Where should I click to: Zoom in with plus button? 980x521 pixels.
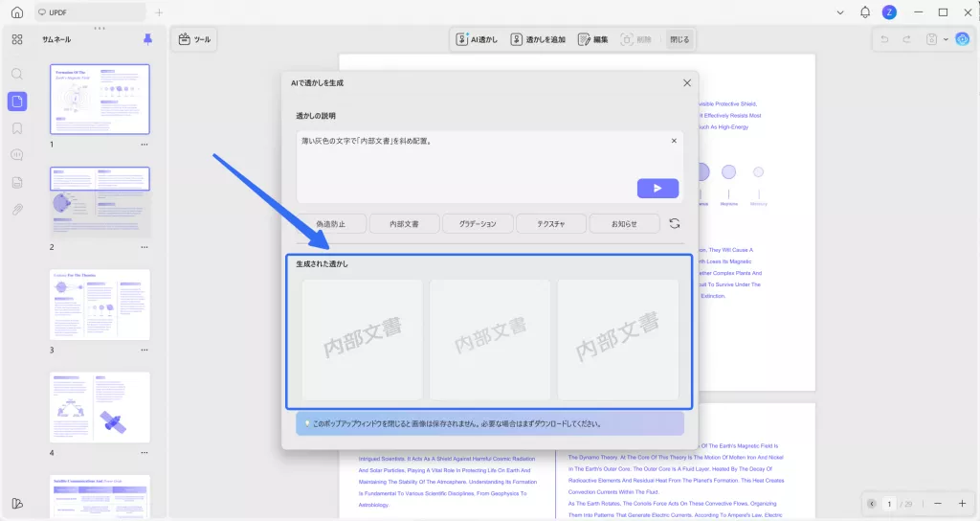coord(962,504)
